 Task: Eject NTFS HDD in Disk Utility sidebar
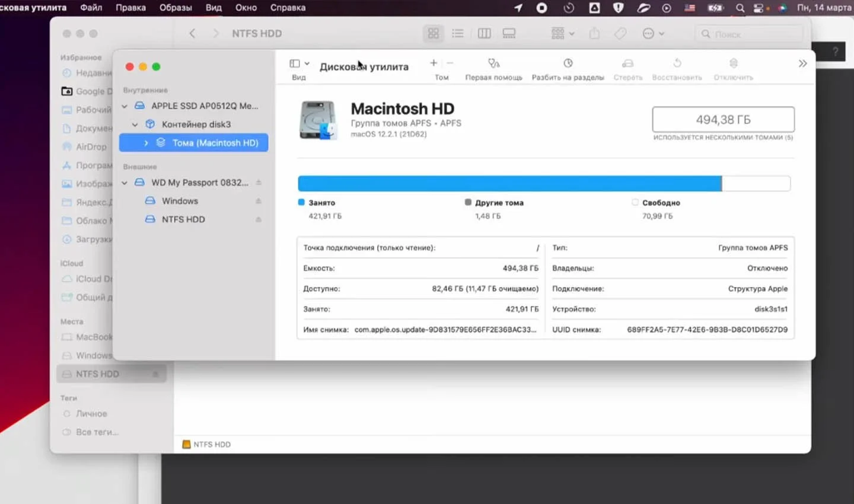(259, 219)
